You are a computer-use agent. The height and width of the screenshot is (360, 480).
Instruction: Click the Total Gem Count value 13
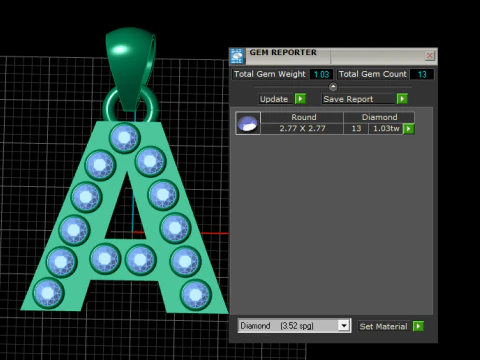coord(422,74)
